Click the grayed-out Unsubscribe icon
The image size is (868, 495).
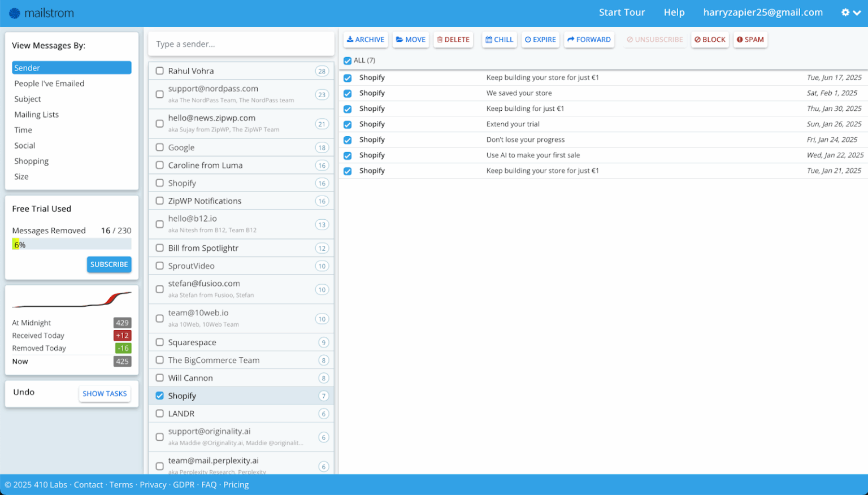coord(654,40)
